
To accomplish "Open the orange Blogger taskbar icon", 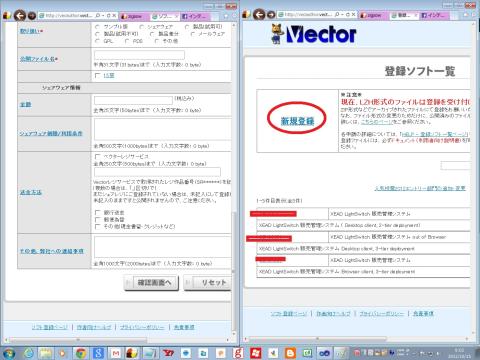I will point(291,353).
